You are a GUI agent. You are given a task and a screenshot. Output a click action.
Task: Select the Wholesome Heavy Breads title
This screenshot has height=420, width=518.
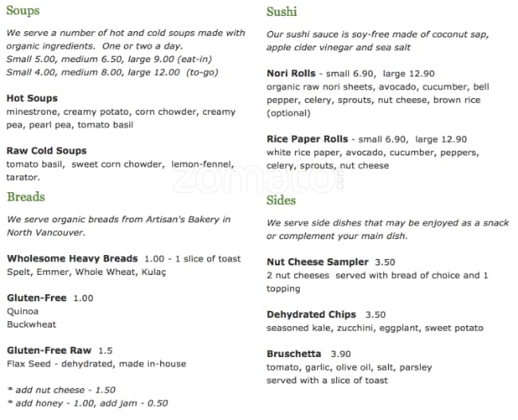pyautogui.click(x=72, y=259)
